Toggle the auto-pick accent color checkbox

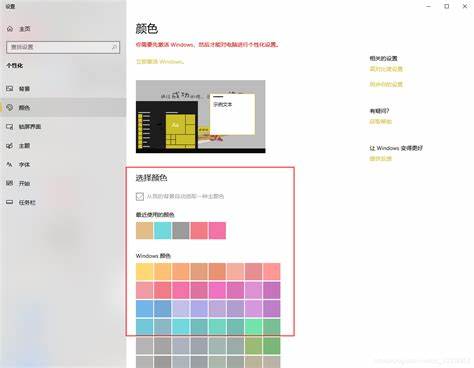click(x=140, y=196)
